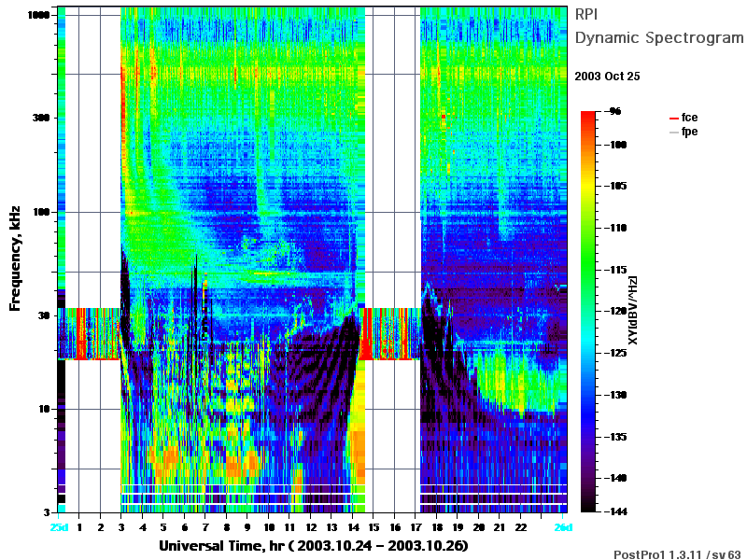Screen dimensions: 747x560
Task: Click the red fce legend marker
Action: coord(673,119)
